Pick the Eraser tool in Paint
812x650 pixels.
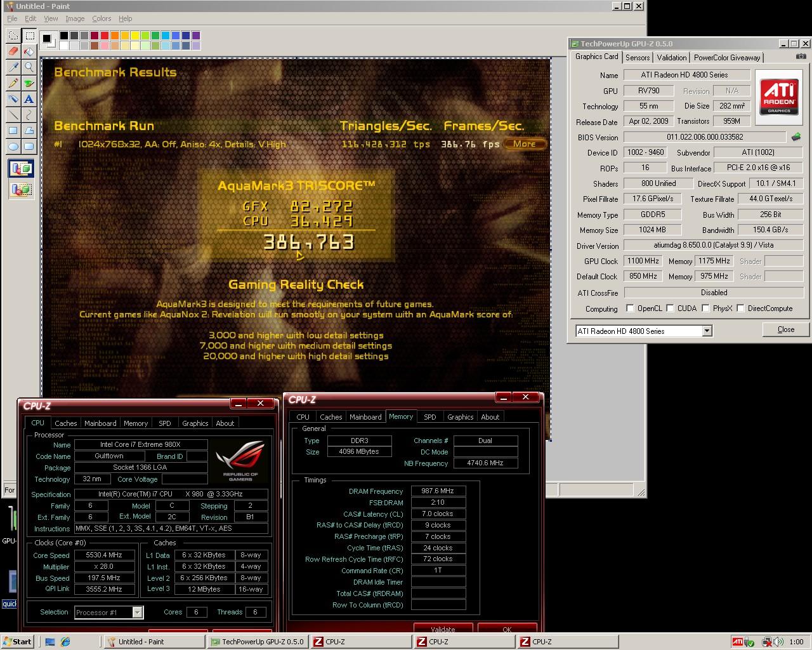coord(13,51)
